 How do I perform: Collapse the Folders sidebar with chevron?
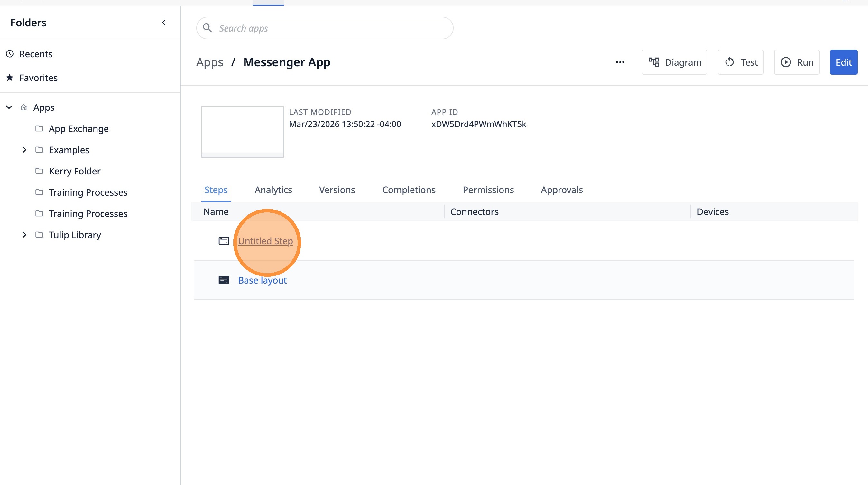point(164,23)
